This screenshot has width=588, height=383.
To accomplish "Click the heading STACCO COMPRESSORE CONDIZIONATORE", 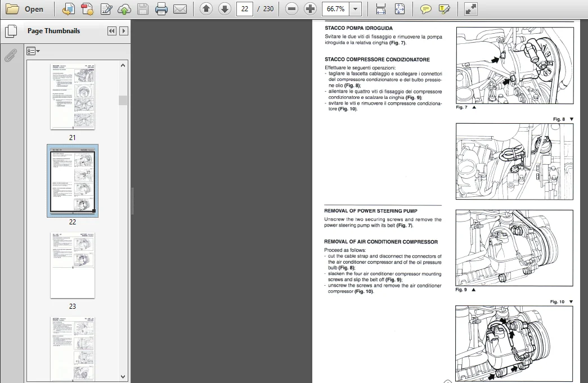I will [x=377, y=60].
